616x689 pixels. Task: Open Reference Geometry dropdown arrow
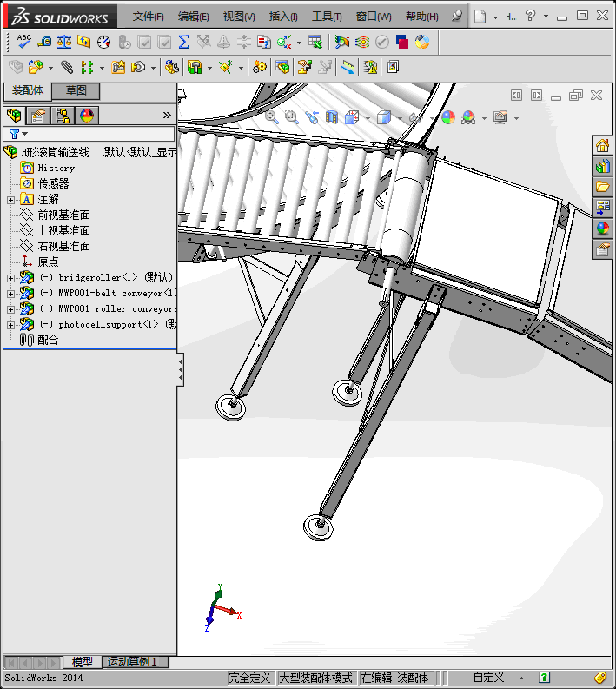[x=241, y=68]
